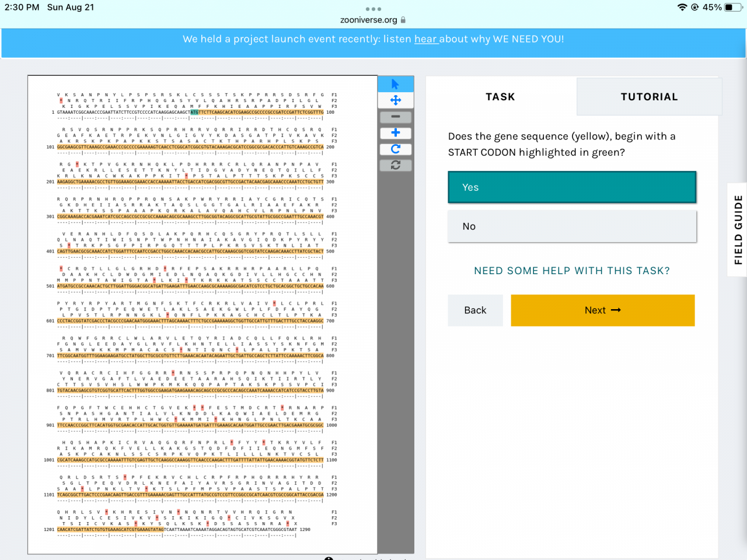Tap the 2:30 PM clock
The height and width of the screenshot is (560, 747).
point(22,8)
